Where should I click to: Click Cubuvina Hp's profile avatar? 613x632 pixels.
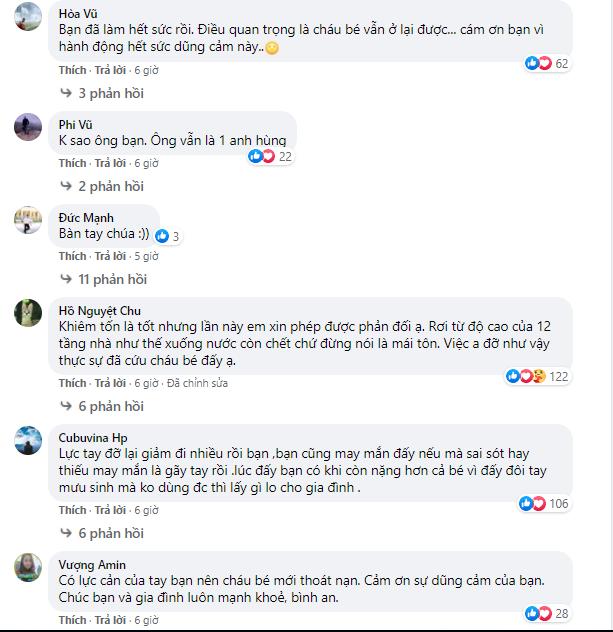click(28, 441)
